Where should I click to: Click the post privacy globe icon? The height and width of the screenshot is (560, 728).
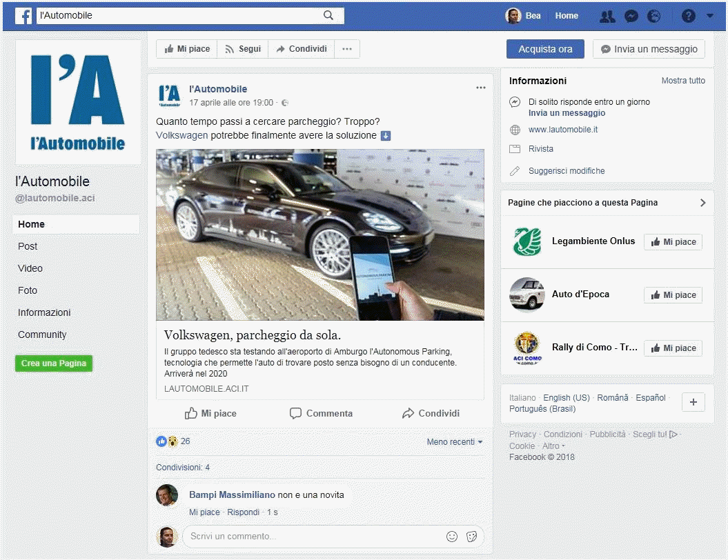click(285, 103)
